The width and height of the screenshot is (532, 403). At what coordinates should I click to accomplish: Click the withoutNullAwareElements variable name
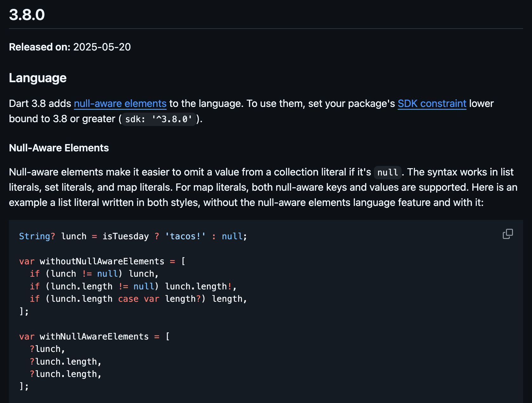[102, 261]
